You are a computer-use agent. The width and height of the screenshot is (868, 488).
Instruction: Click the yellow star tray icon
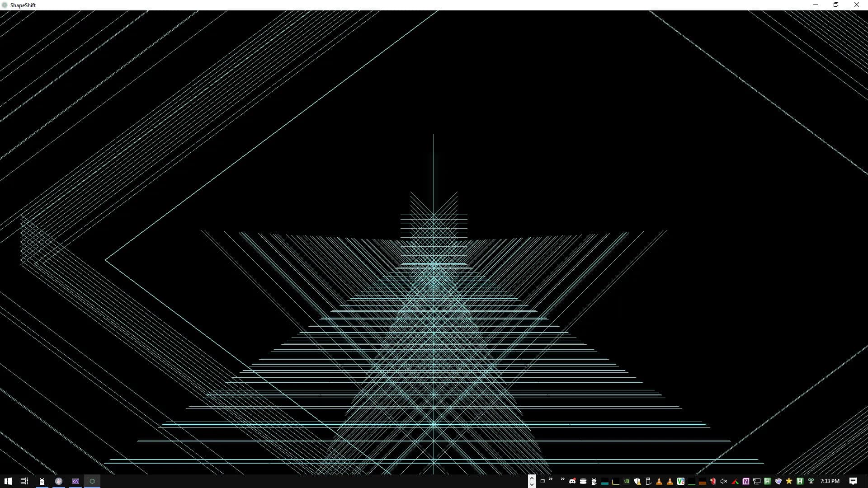pos(789,481)
